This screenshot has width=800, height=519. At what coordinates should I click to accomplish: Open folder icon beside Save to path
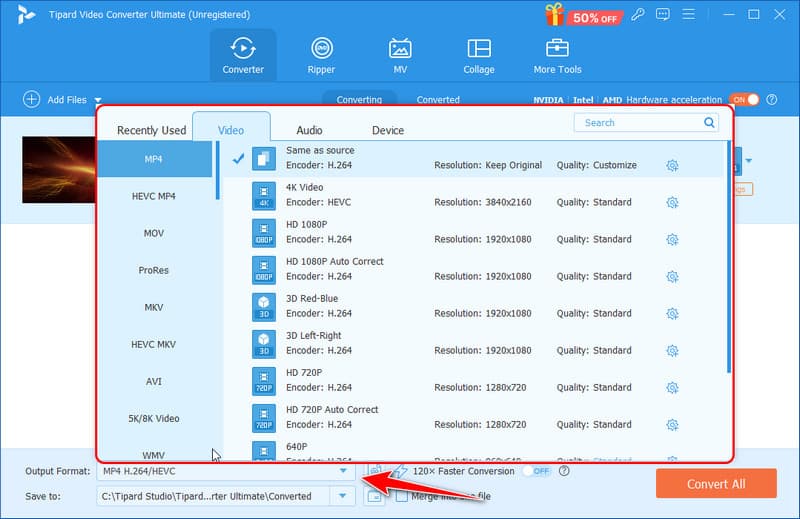coord(374,496)
